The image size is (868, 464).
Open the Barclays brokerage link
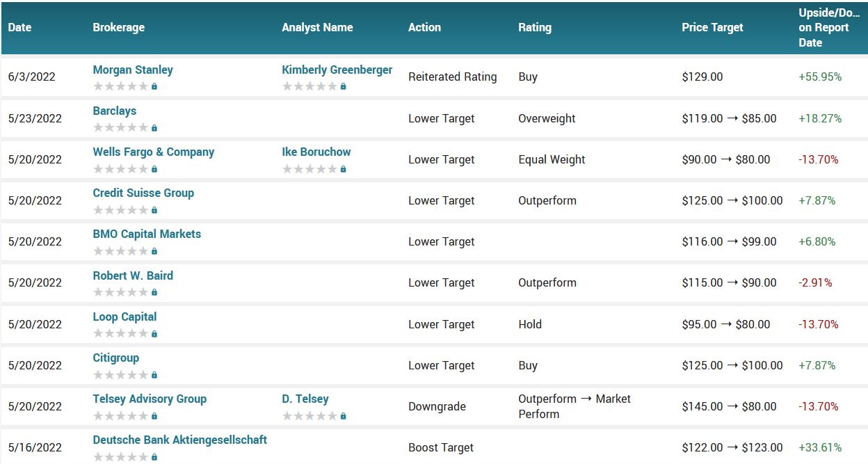(x=115, y=111)
